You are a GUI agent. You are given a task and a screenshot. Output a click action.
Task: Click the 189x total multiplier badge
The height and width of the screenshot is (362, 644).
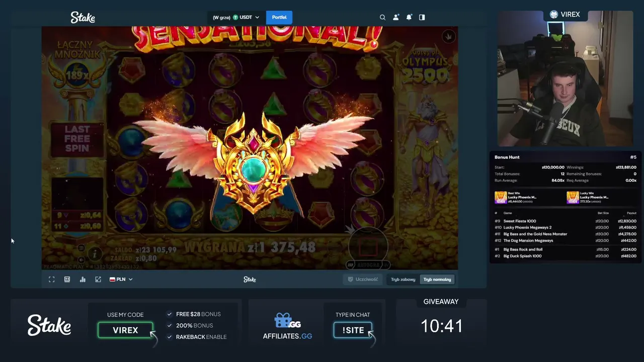(76, 75)
